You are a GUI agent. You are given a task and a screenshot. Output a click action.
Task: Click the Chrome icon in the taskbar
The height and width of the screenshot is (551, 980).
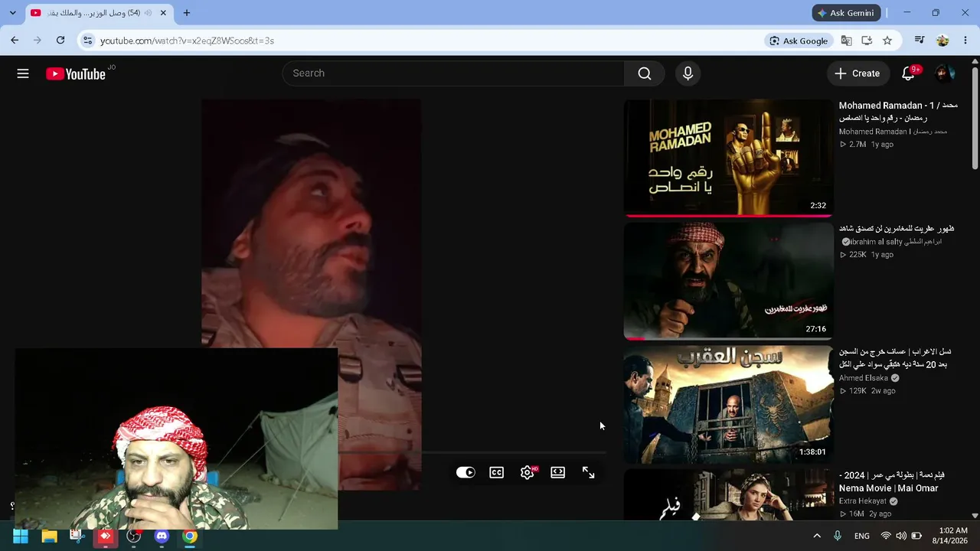click(x=190, y=536)
